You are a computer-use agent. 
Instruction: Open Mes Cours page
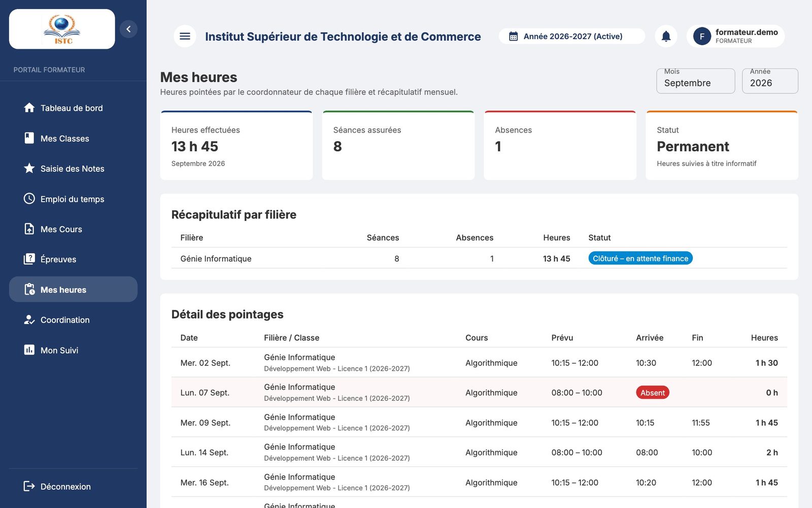point(73,229)
